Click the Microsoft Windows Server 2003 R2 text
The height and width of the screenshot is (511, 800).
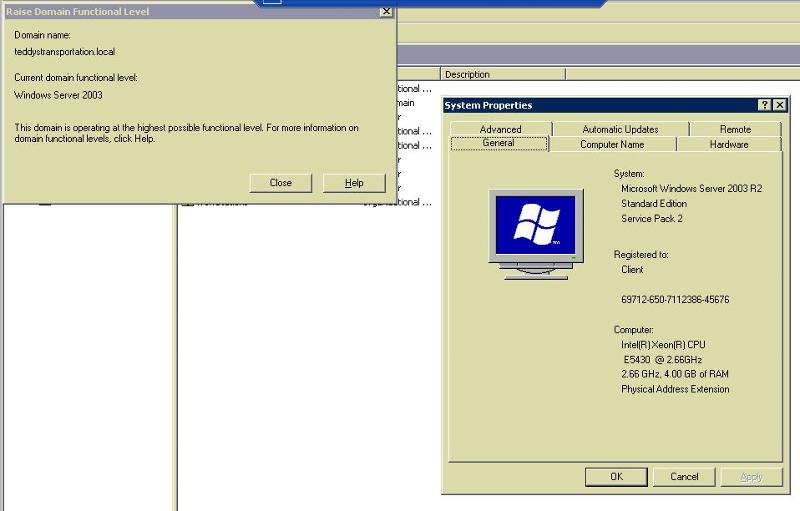(691, 189)
